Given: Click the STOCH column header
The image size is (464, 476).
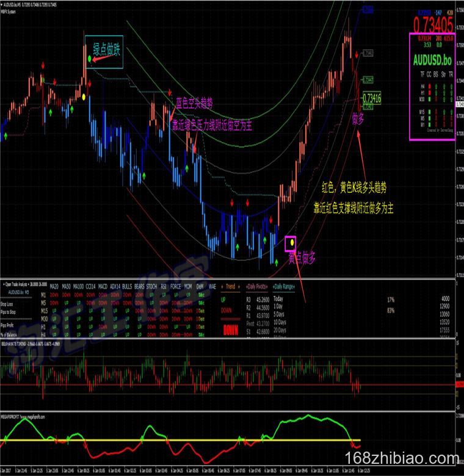Looking at the screenshot, I should tap(151, 286).
